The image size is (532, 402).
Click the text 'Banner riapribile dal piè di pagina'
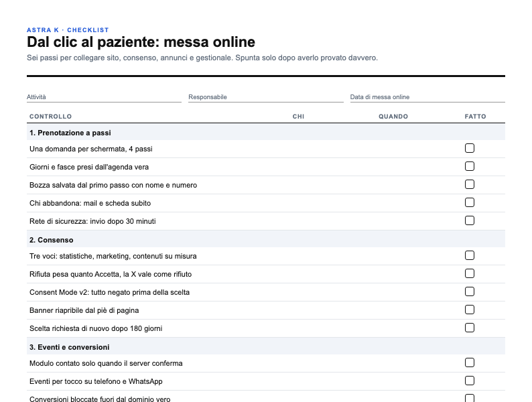[84, 310]
